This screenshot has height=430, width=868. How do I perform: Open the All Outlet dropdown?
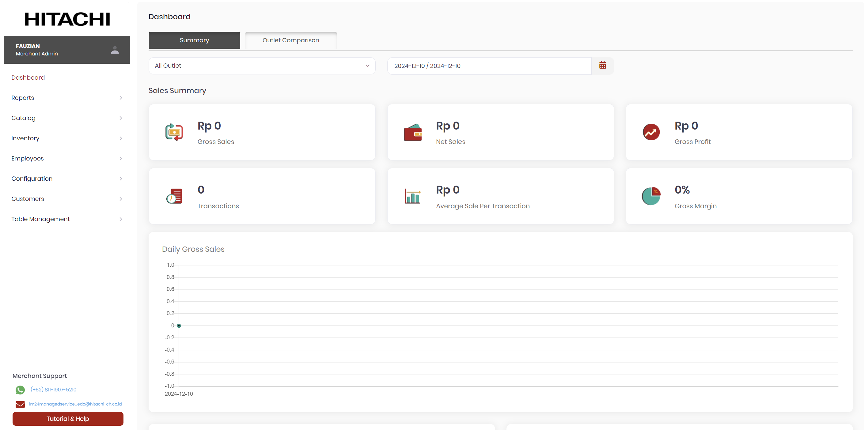pyautogui.click(x=262, y=66)
